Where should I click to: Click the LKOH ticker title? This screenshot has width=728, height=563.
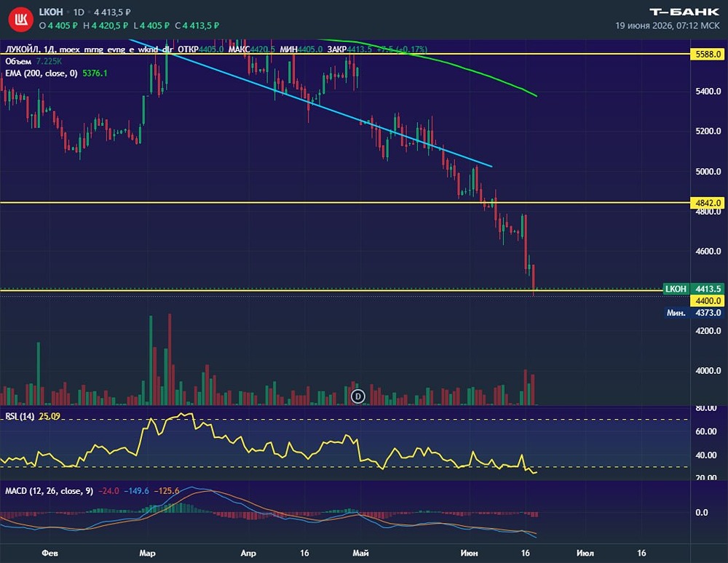point(51,12)
